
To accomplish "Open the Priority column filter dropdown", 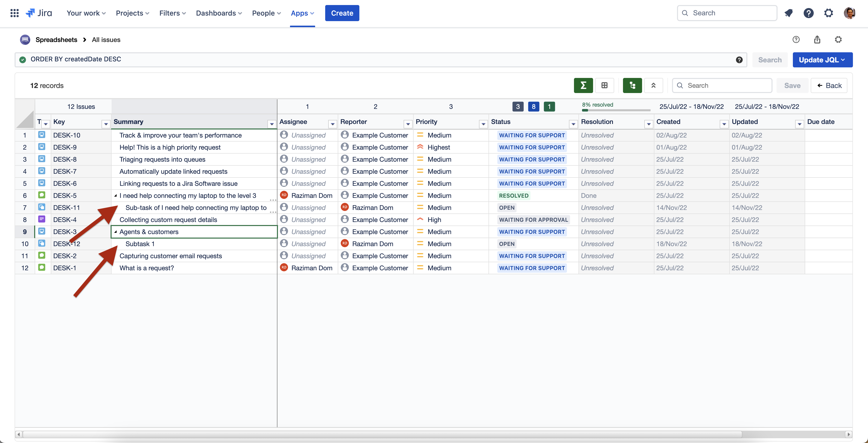I will pos(483,123).
